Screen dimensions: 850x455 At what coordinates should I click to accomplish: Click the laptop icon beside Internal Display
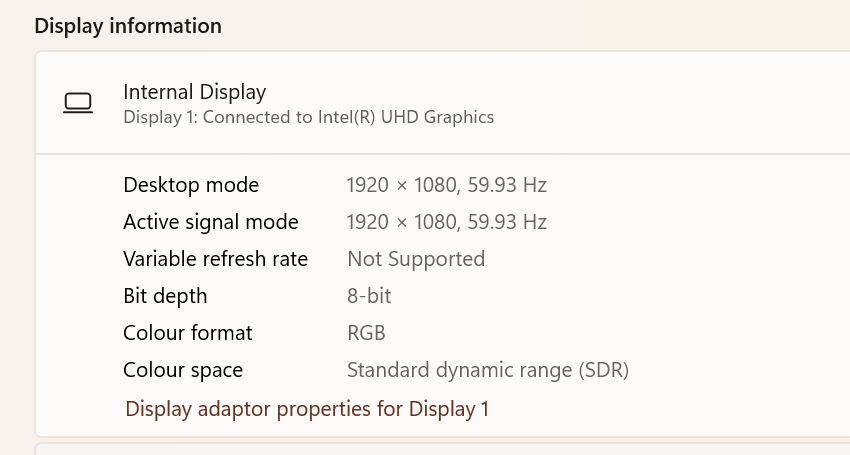click(x=78, y=103)
